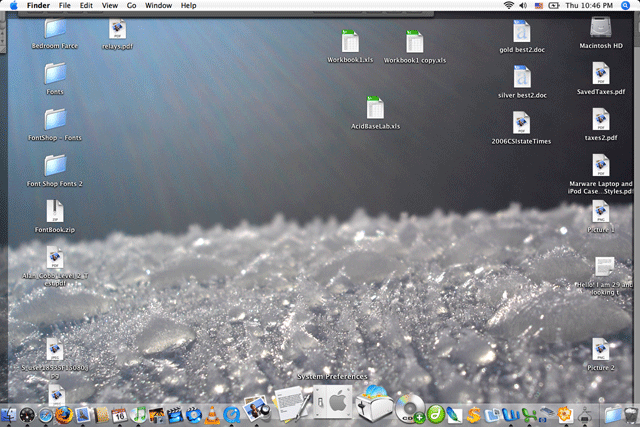
Task: Open the Help menu
Action: (189, 5)
